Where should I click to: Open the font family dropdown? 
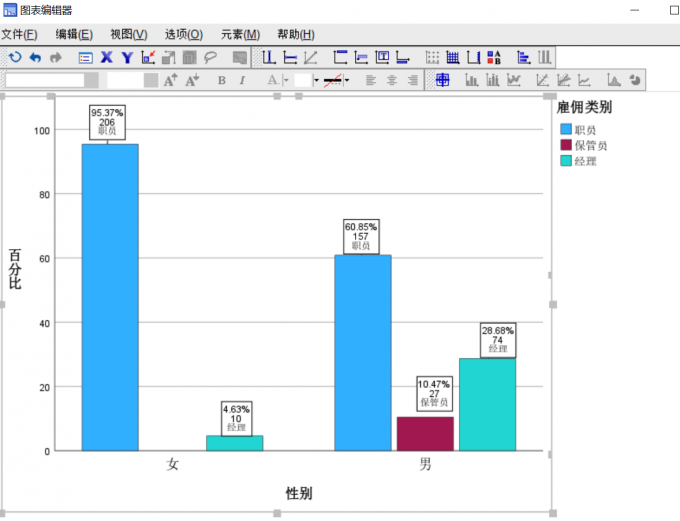pos(91,80)
